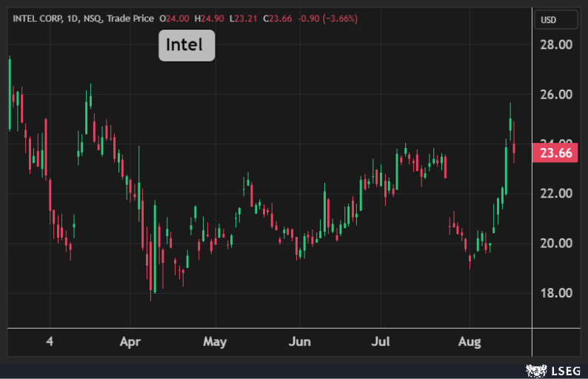Click the USD currency button
The image size is (588, 379).
coord(555,20)
